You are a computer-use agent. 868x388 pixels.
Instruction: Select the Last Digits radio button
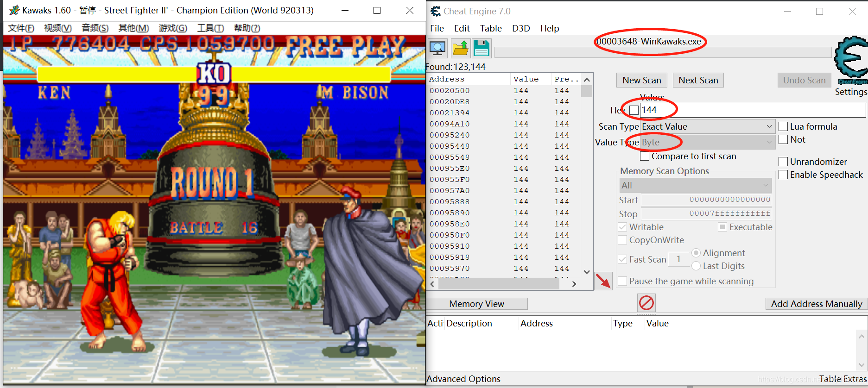tap(696, 266)
